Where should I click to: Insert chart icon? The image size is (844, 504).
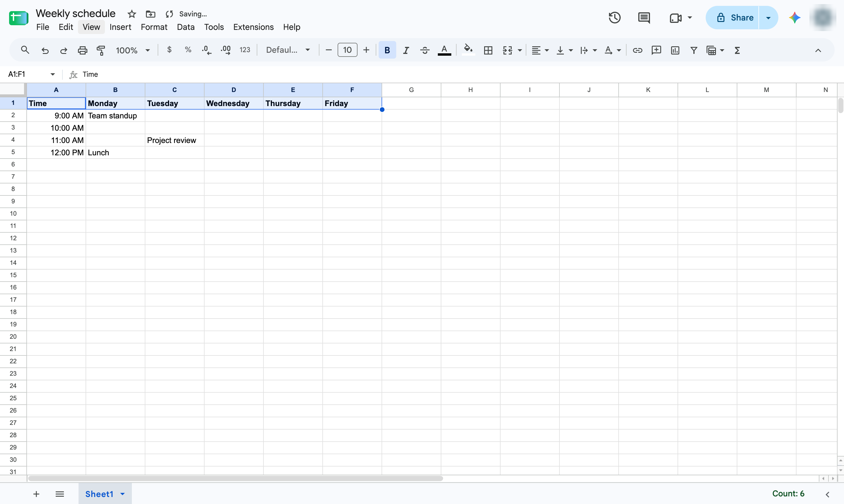click(675, 50)
